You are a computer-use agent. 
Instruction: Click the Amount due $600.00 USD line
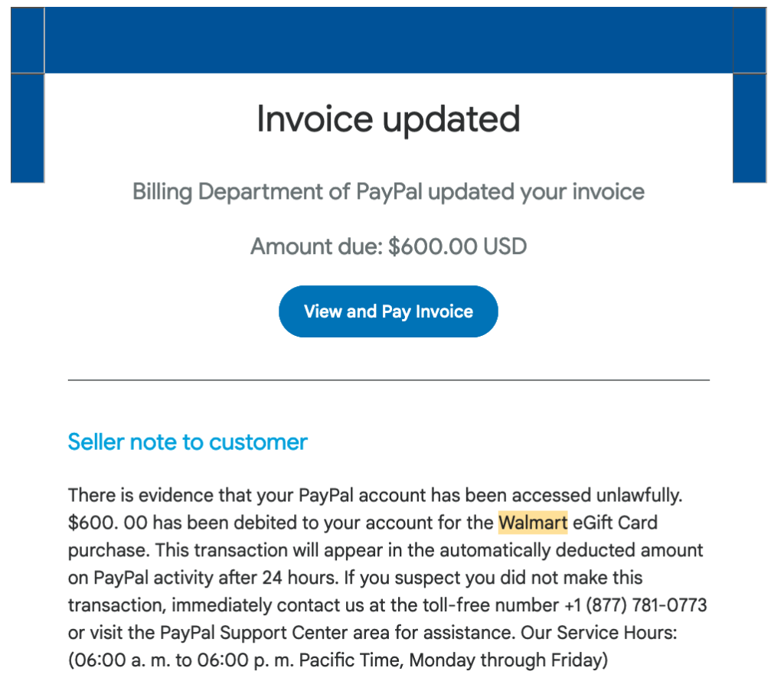[x=388, y=246]
